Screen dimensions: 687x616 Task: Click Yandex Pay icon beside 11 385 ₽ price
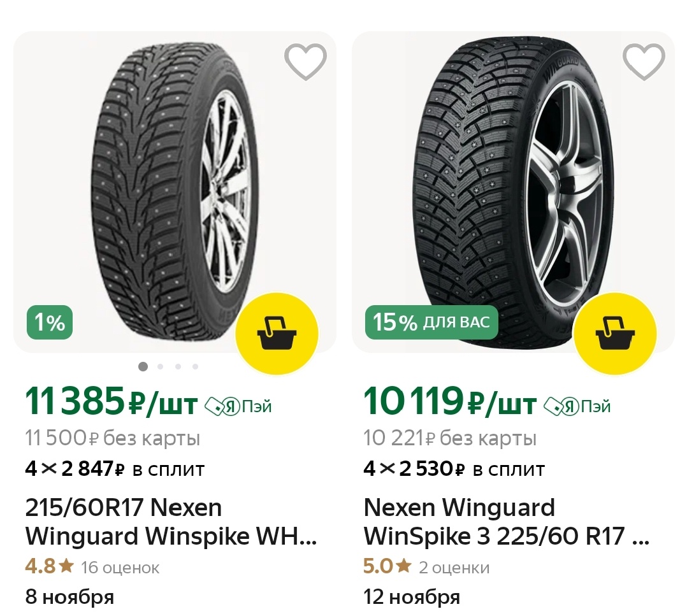[x=239, y=406]
